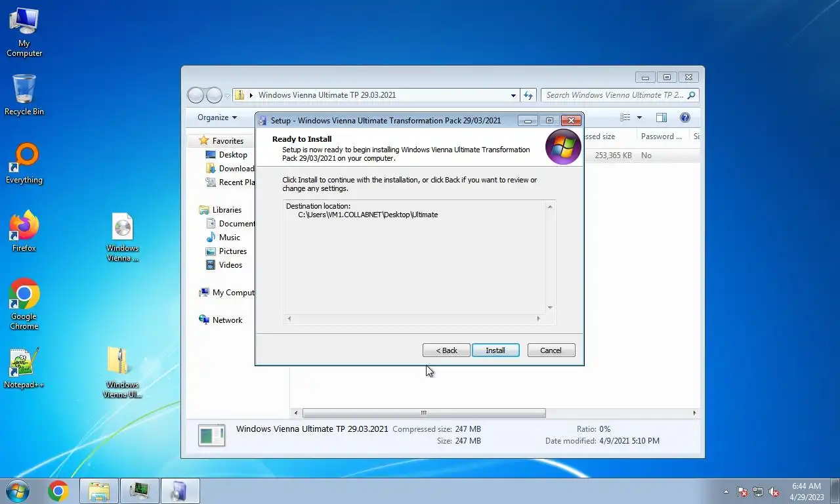Select Favorites in navigation pane
The width and height of the screenshot is (840, 504).
pos(221,141)
